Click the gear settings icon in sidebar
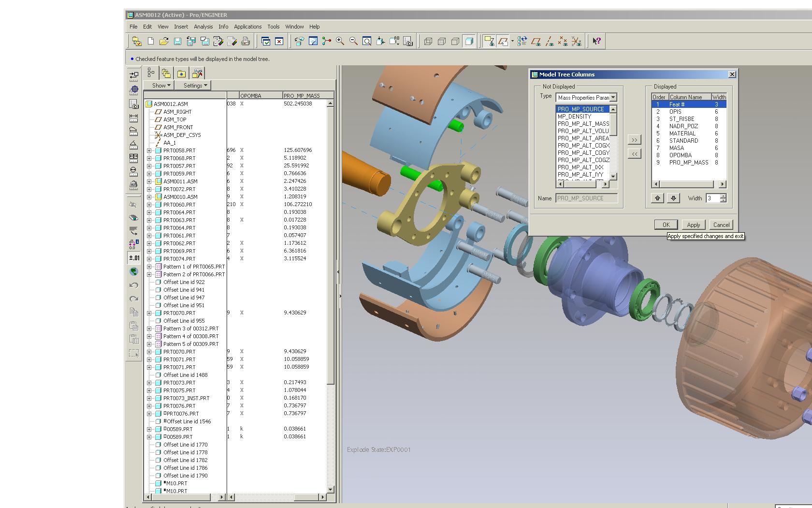812x508 pixels. pos(134,90)
